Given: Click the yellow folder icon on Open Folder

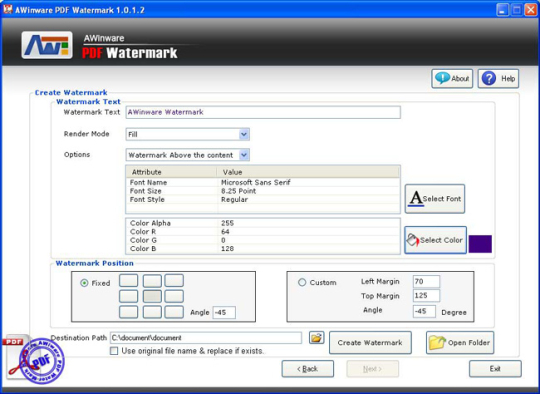Looking at the screenshot, I should pyautogui.click(x=437, y=342).
